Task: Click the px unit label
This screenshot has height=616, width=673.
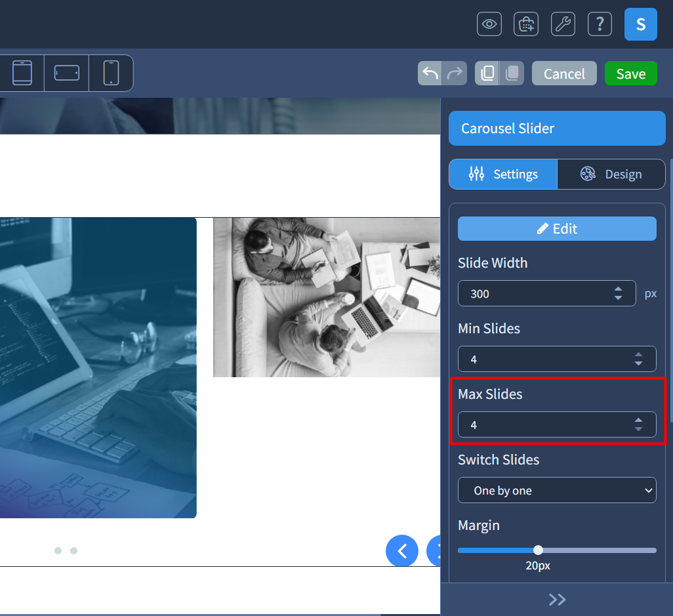Action: (650, 294)
